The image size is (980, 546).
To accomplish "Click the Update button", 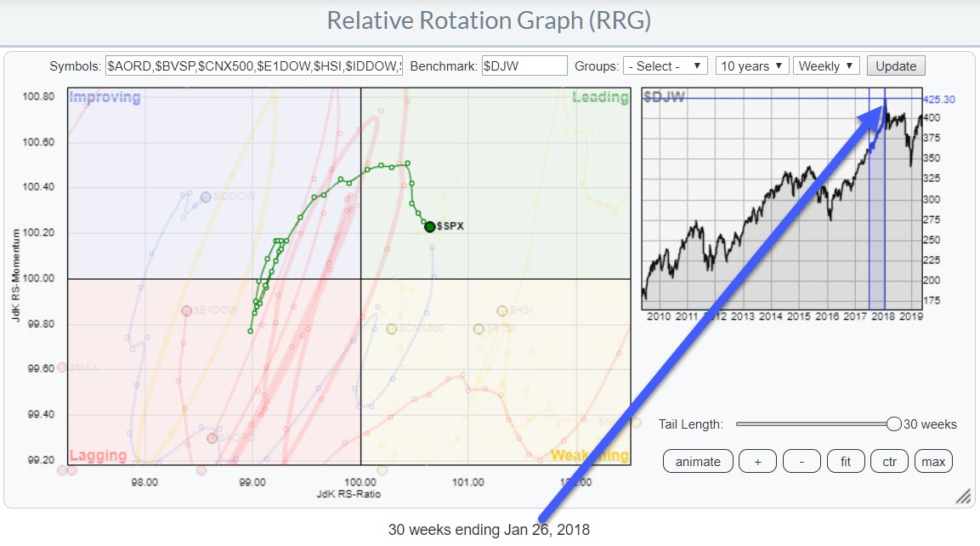I will pos(896,66).
